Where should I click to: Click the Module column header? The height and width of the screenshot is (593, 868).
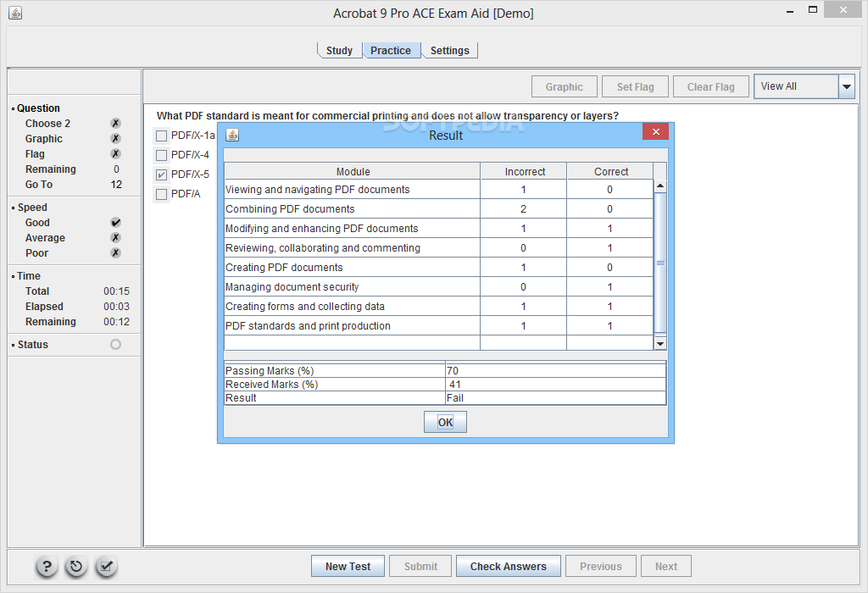[353, 171]
